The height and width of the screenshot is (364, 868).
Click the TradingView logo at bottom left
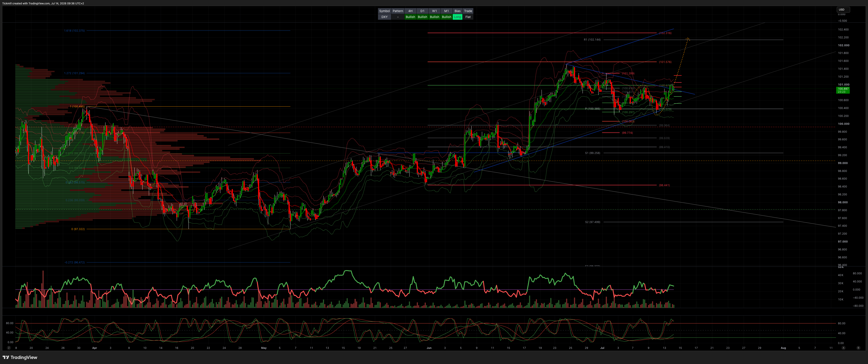click(20, 357)
